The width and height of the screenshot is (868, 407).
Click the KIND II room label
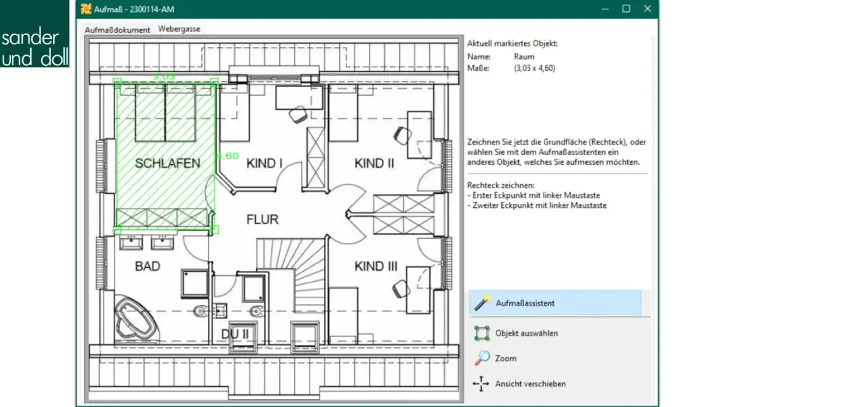click(x=374, y=163)
